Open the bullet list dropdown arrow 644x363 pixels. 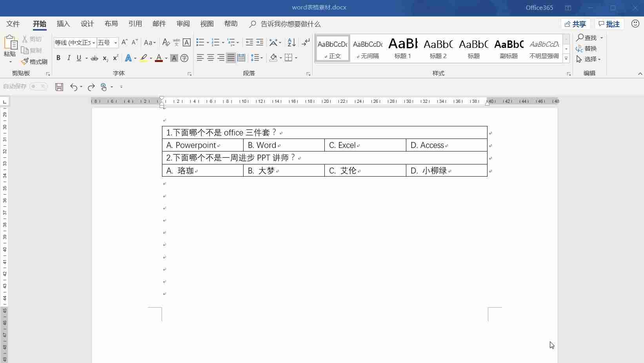pos(207,42)
